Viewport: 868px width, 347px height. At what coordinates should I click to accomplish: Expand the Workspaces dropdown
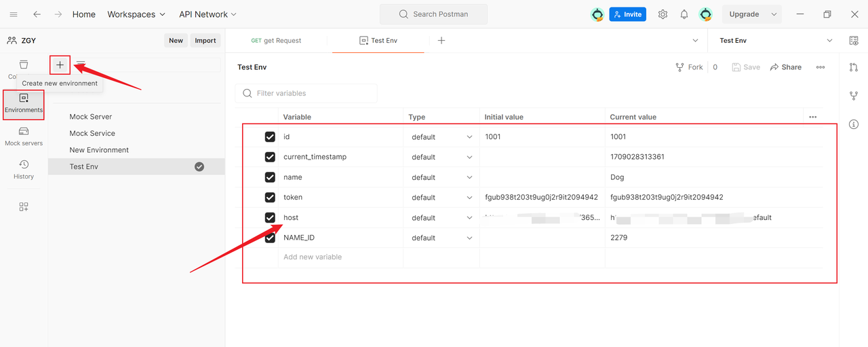pyautogui.click(x=136, y=14)
